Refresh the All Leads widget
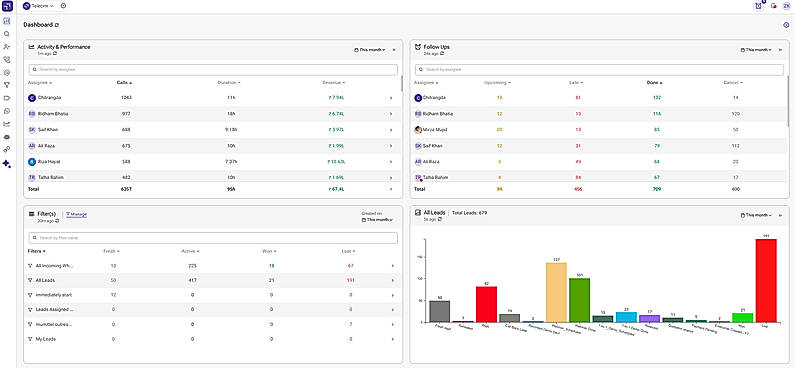795x368 pixels. point(440,219)
